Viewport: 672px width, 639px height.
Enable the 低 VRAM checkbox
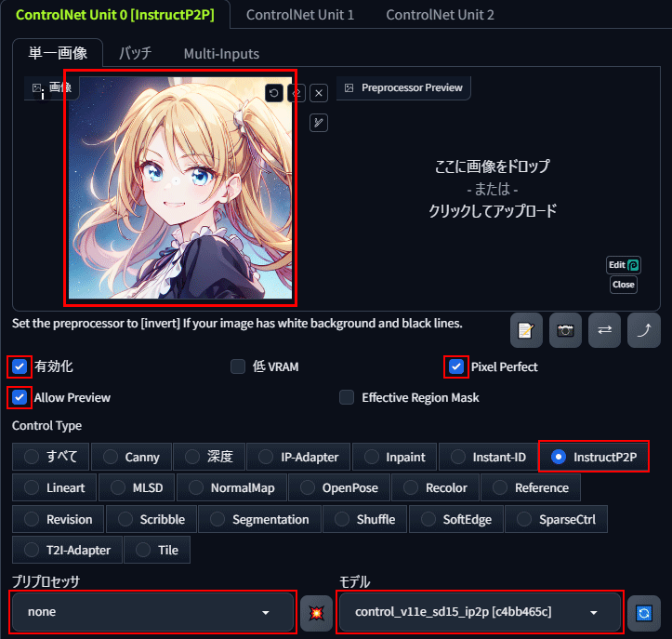pyautogui.click(x=238, y=366)
